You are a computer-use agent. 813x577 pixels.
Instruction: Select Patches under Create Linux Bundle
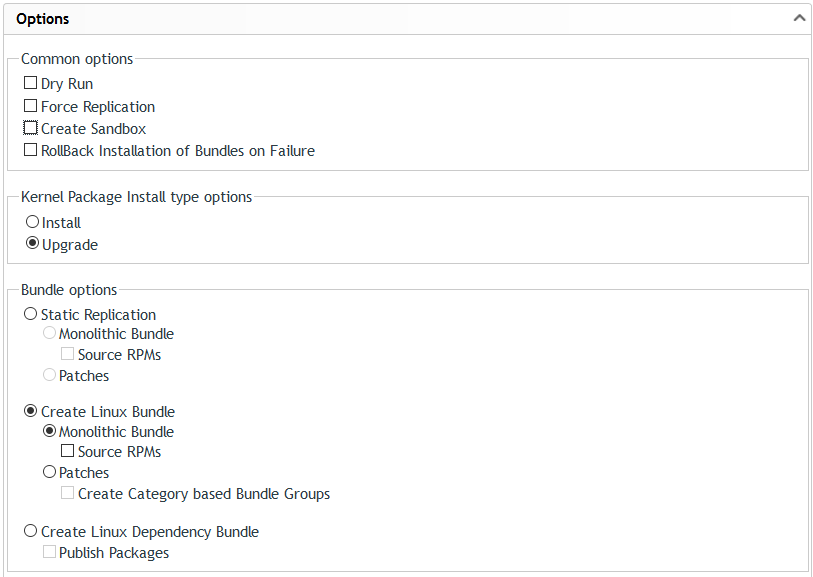50,472
